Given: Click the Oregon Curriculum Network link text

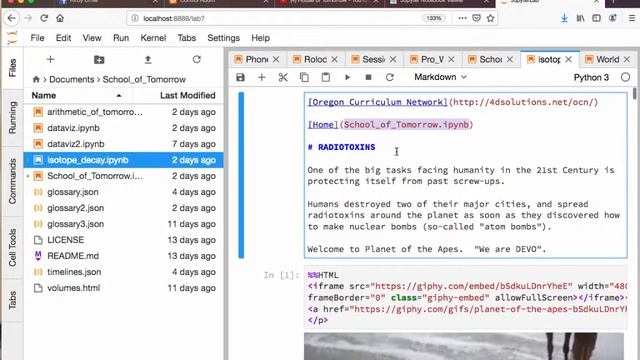Looking at the screenshot, I should pos(378,102).
